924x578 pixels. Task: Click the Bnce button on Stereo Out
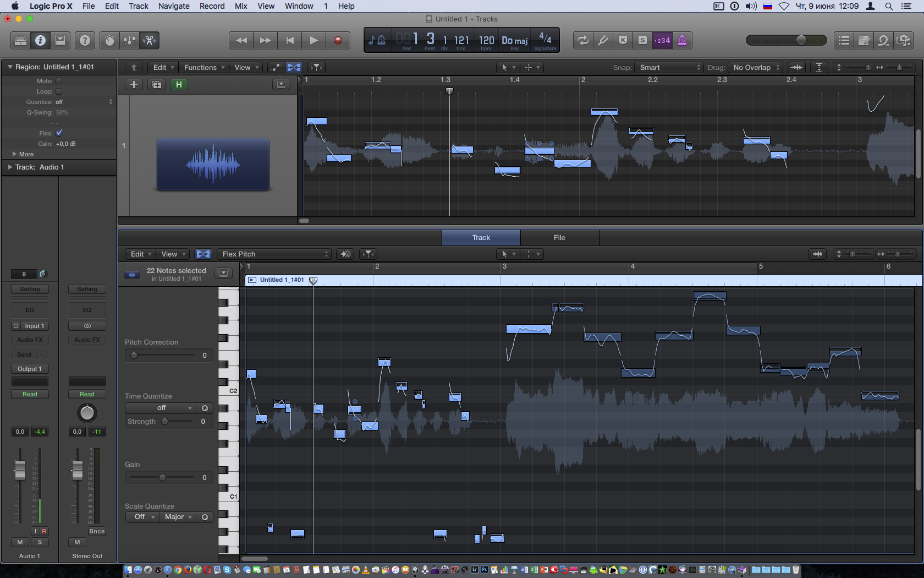tap(97, 531)
